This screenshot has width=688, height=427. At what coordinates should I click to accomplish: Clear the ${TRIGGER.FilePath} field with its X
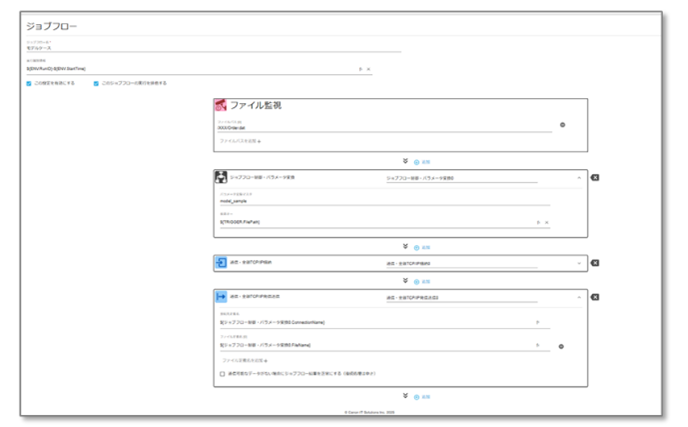click(x=547, y=222)
